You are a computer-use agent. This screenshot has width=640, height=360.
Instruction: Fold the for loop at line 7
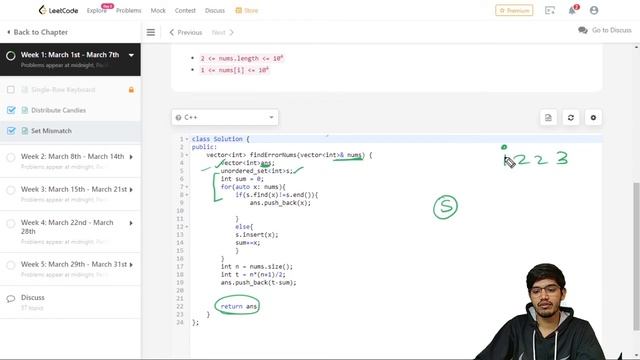187,187
